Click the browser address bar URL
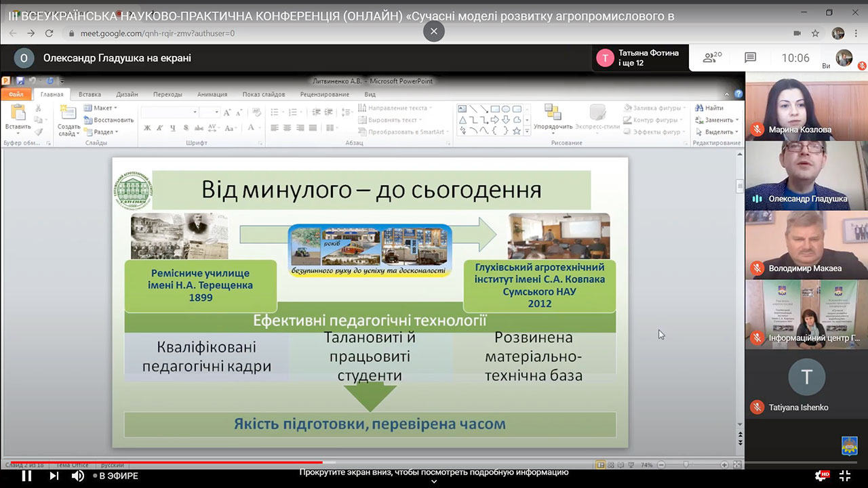 157,33
